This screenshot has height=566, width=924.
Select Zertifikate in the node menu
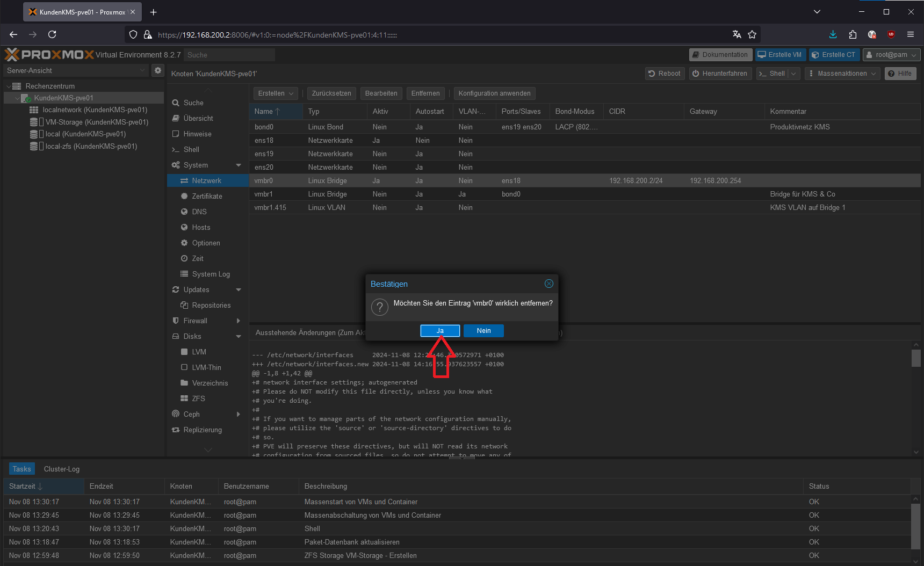207,197
